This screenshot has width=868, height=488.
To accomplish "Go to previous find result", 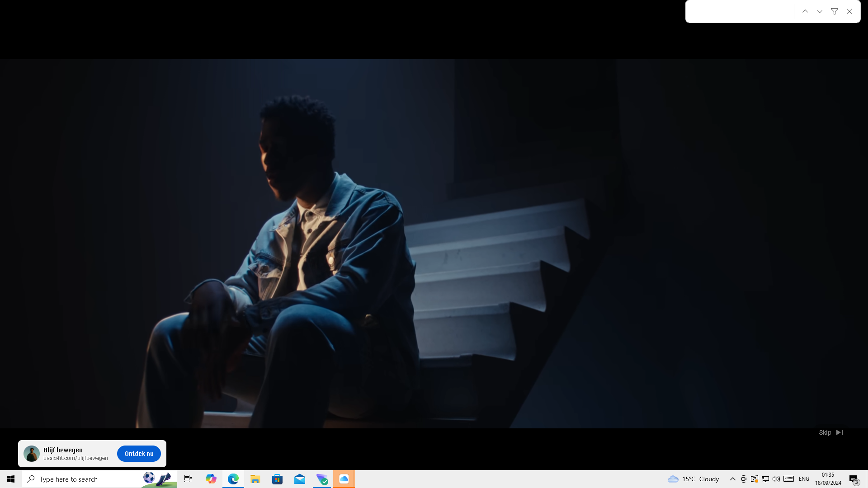I will click(805, 11).
